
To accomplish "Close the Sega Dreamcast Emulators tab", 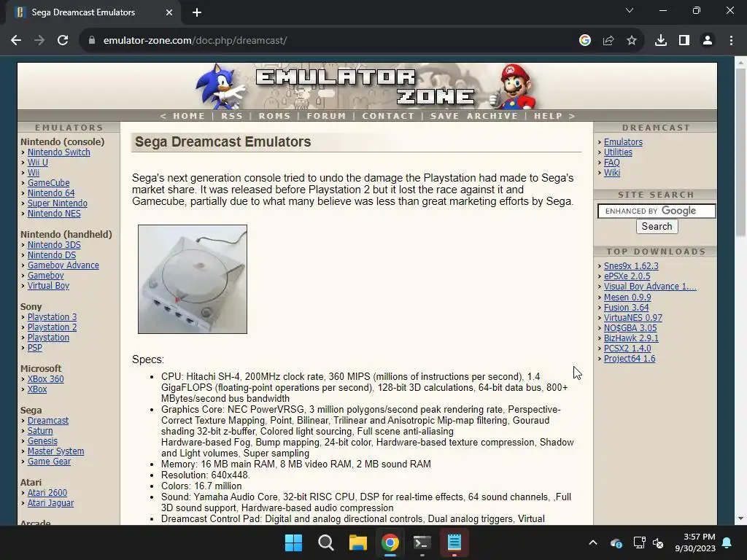I will point(169,12).
